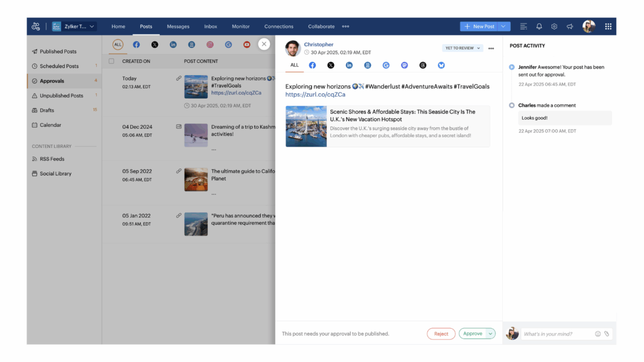Open the announcements megaphone icon

coord(570,26)
